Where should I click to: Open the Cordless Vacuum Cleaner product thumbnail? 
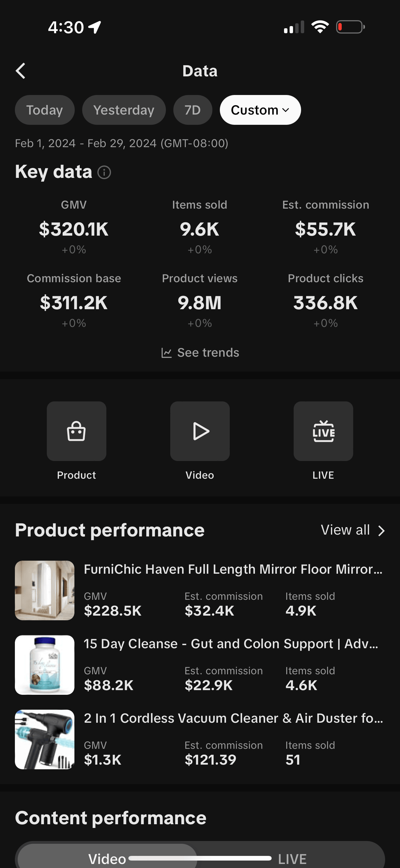[x=44, y=739]
